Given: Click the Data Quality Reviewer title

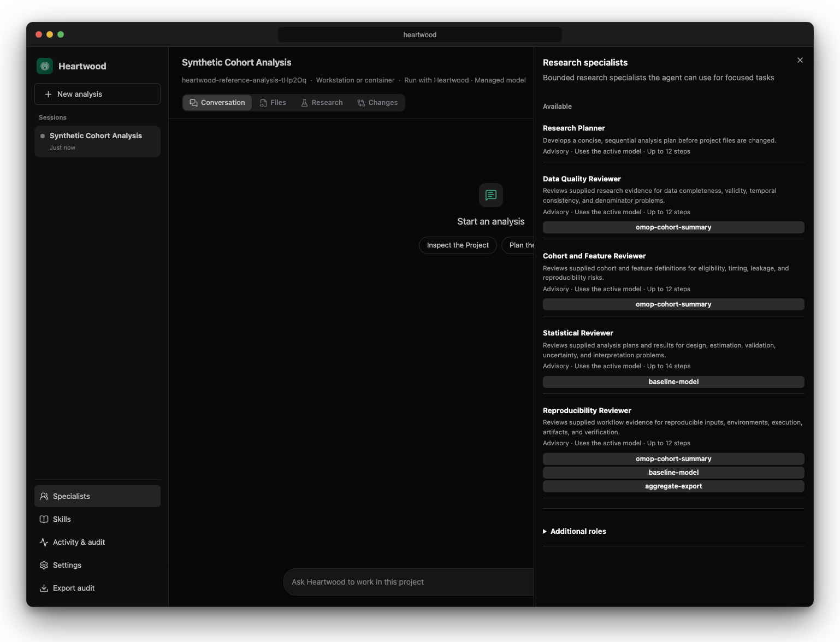Looking at the screenshot, I should pyautogui.click(x=582, y=179).
